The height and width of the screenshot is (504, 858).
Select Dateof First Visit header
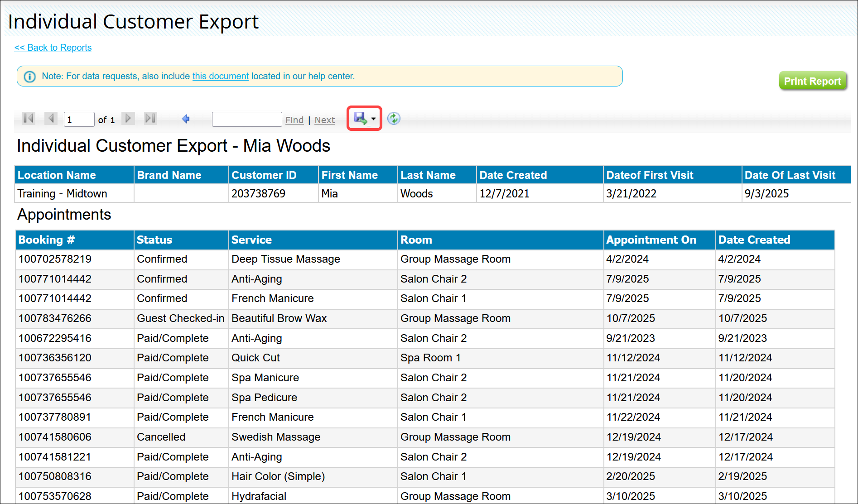672,175
